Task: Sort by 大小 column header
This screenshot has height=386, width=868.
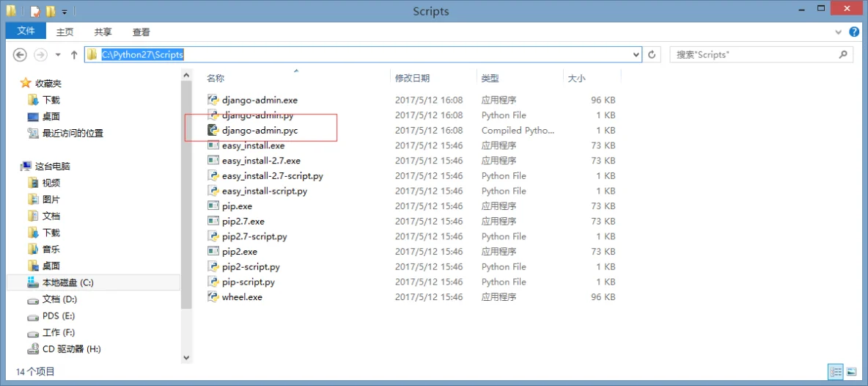Action: (x=576, y=79)
